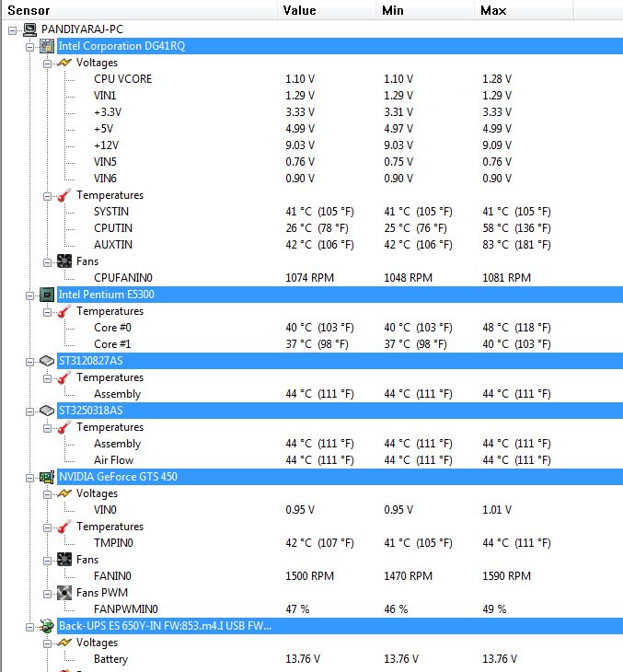Collapse the motherboard Fans group
Screen dimensions: 623x672
point(47,262)
